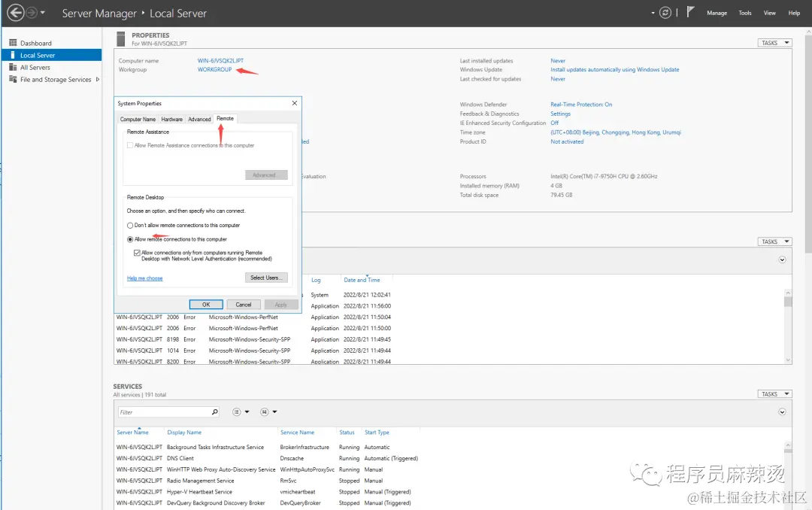Close the System Properties dialog
Image resolution: width=812 pixels, height=510 pixels.
point(295,103)
